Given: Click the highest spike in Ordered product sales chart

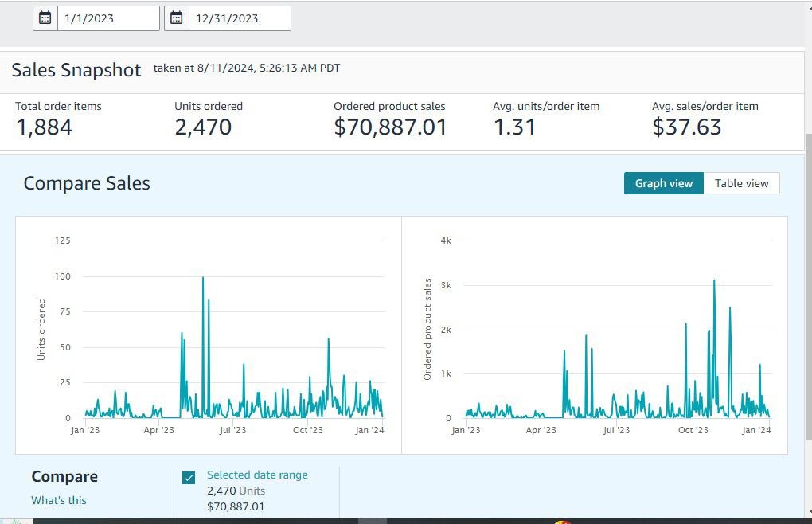Looking at the screenshot, I should [714, 281].
